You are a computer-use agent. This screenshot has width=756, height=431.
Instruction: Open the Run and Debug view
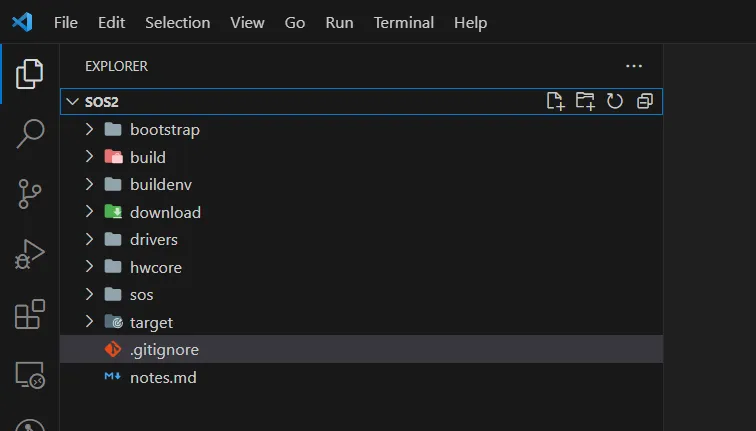pyautogui.click(x=30, y=254)
